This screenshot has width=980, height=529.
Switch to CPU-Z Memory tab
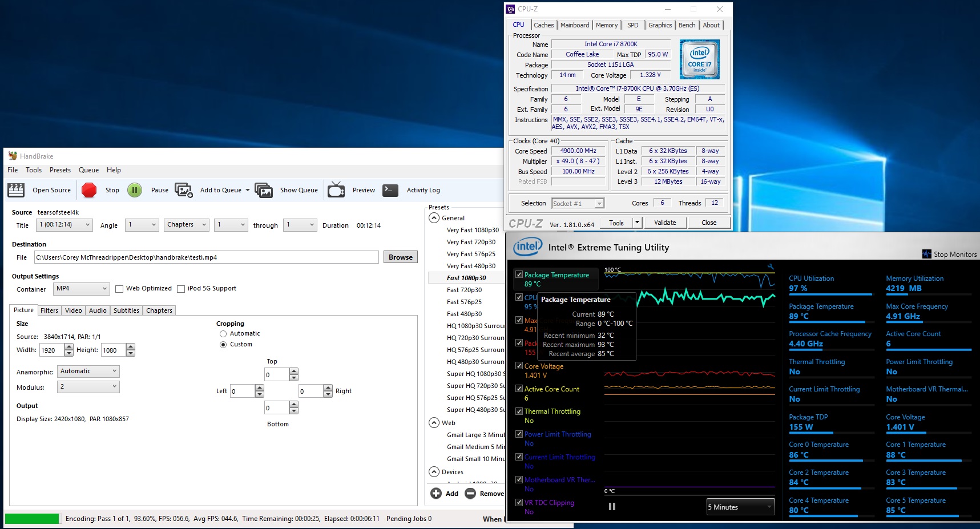coord(607,25)
